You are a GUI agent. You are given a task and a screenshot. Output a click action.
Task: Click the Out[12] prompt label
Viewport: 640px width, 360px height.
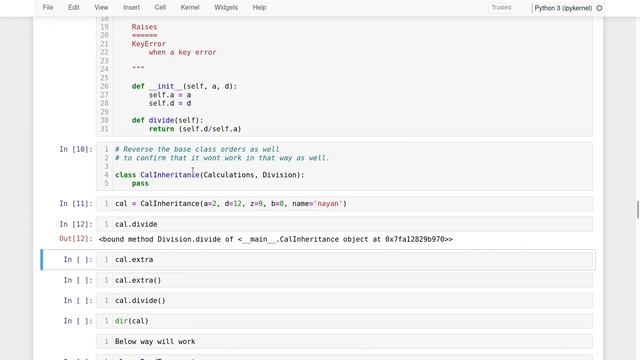76,239
